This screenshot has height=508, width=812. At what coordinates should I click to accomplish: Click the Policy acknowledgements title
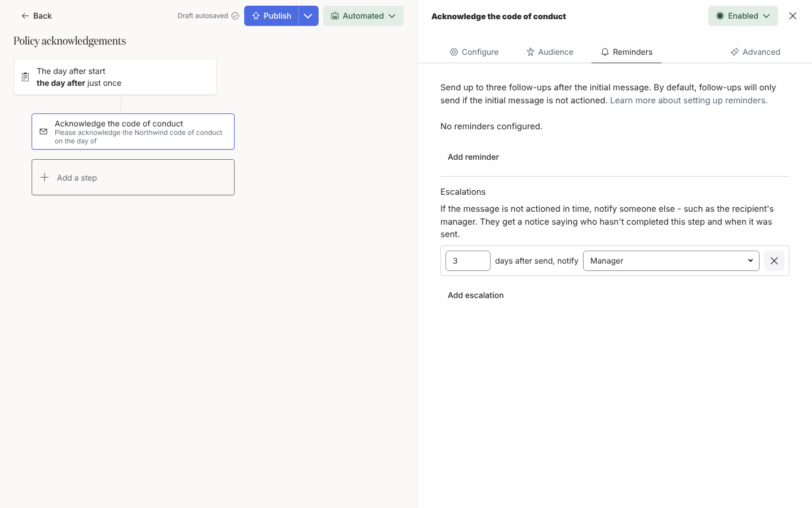coord(70,41)
